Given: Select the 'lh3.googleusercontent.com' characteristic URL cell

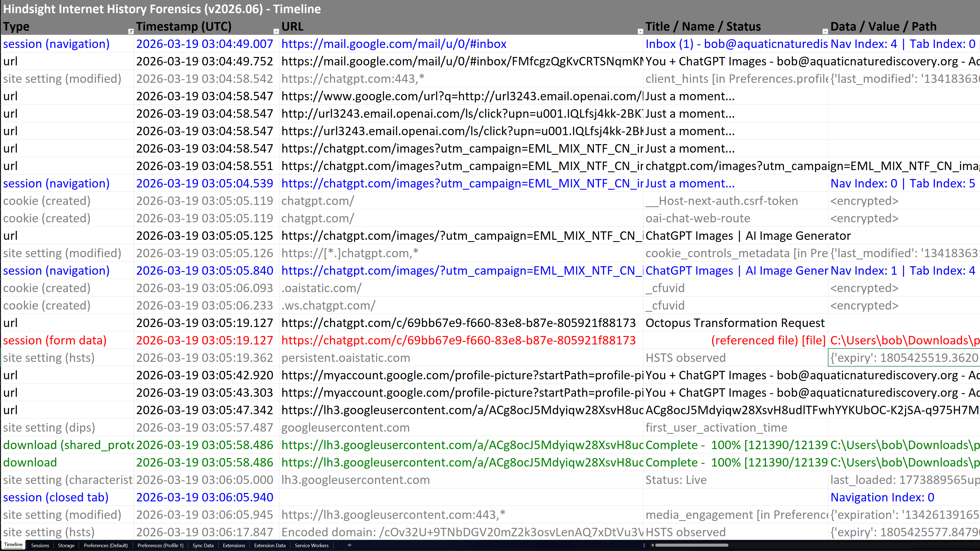Looking at the screenshot, I should click(462, 480).
